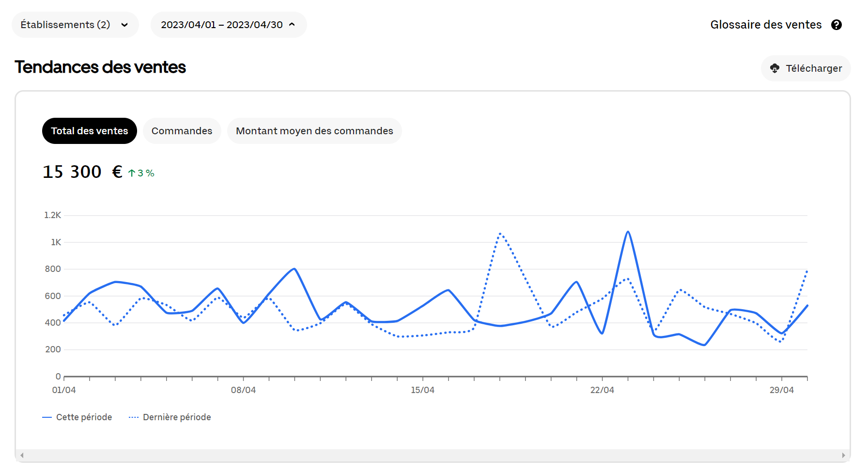Click the dotted line peak after 15/04
Screen dimensions: 868x474
point(500,234)
